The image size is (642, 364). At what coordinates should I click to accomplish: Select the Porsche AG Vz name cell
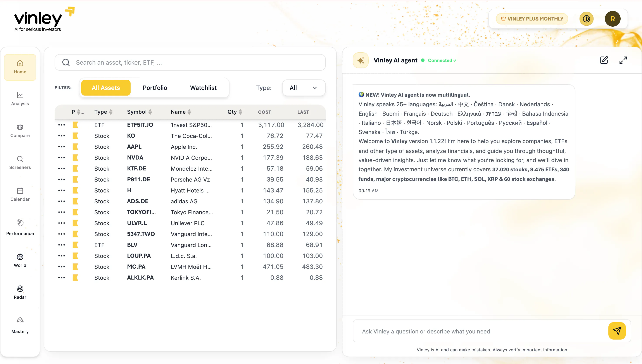[190, 180]
